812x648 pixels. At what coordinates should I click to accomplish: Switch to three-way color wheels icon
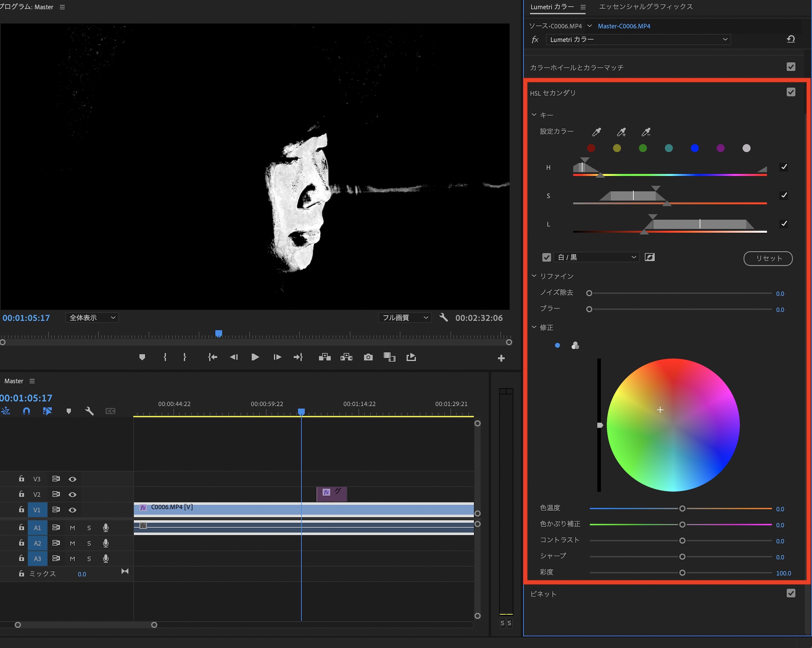click(575, 346)
